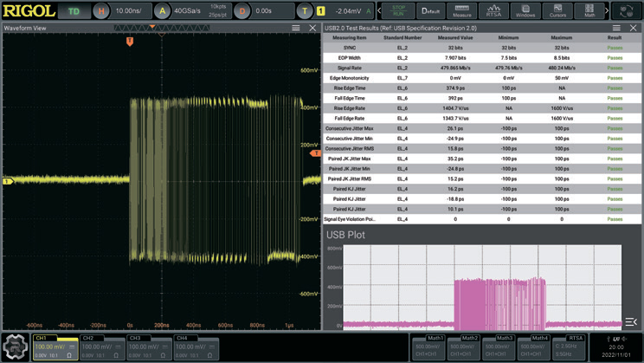Click the 10.00ns/ horizontal timebase value
The width and height of the screenshot is (644, 363).
[129, 11]
